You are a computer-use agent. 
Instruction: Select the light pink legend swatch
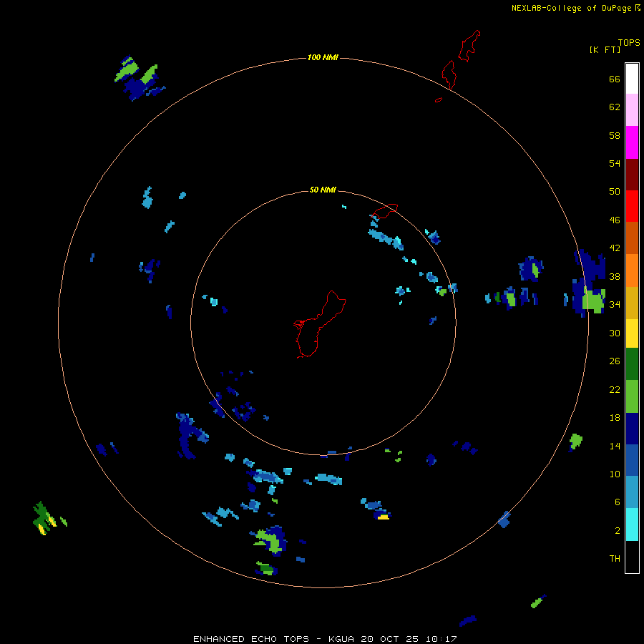tap(632, 110)
